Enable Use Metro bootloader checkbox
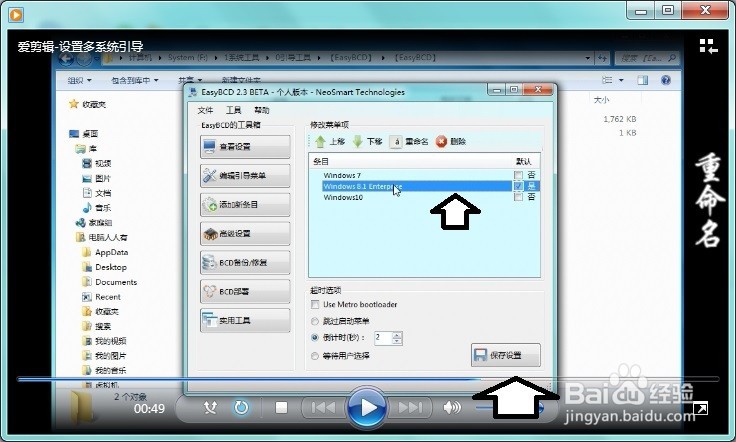The height and width of the screenshot is (442, 736). [x=315, y=305]
